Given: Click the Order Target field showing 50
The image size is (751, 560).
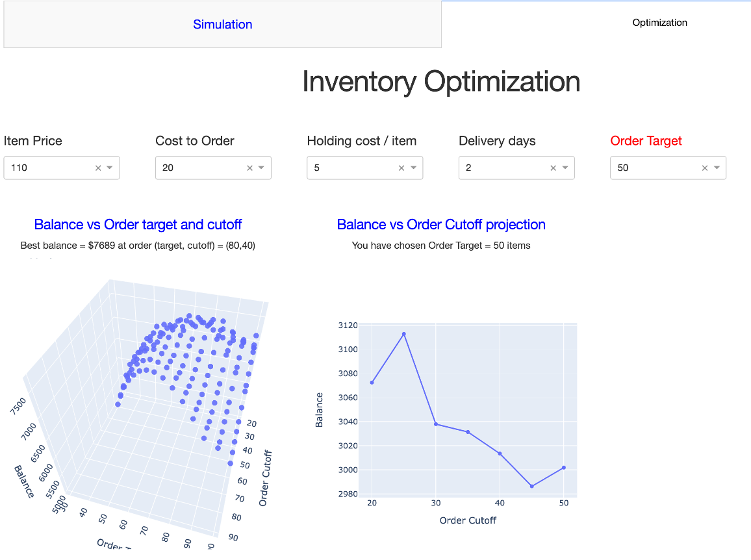Looking at the screenshot, I should click(653, 168).
